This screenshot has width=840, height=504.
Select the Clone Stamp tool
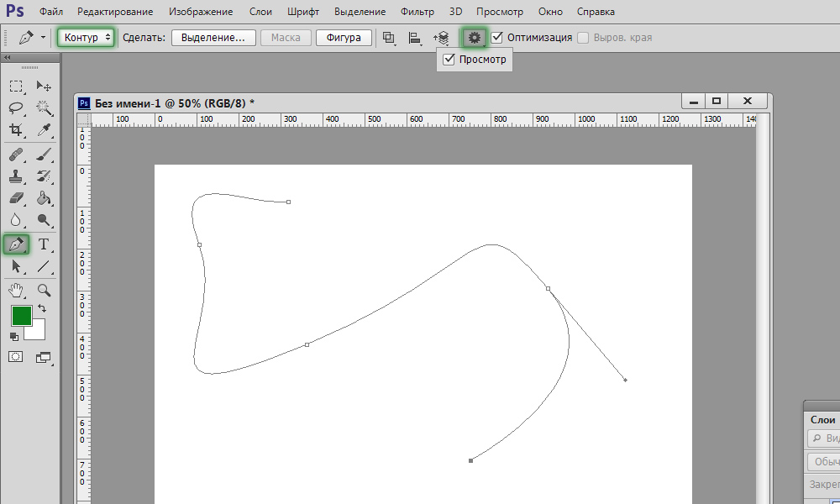coord(16,176)
